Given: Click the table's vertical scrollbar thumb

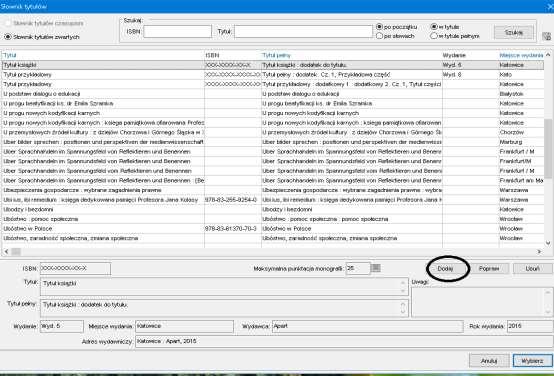Looking at the screenshot, I should click(548, 149).
